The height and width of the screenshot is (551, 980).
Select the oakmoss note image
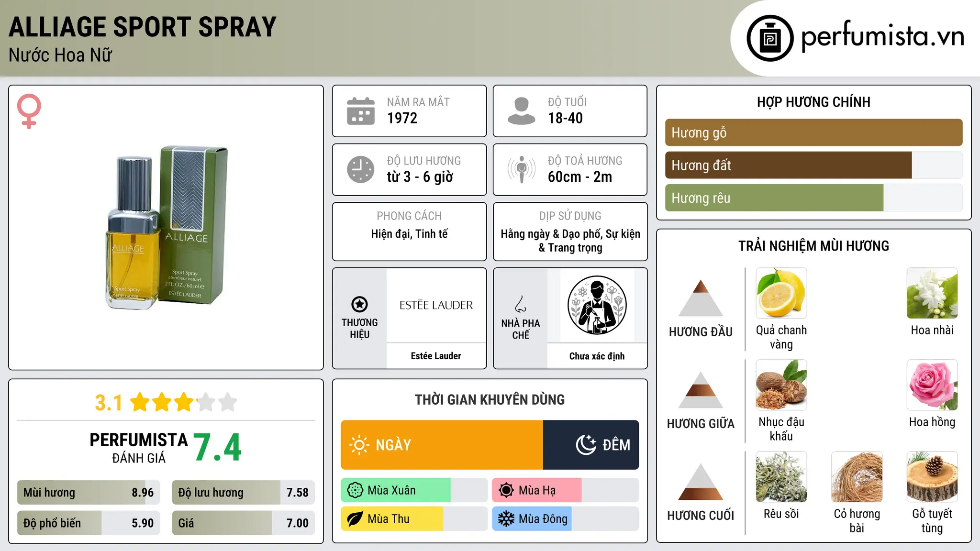781,477
